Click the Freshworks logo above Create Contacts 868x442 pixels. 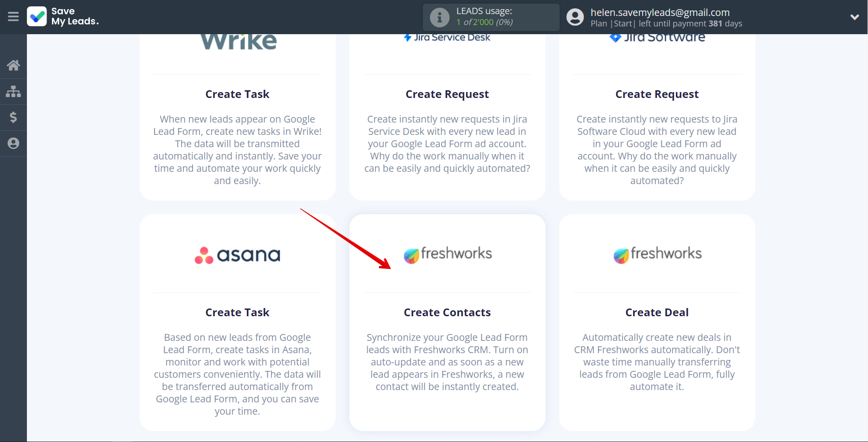tap(447, 254)
